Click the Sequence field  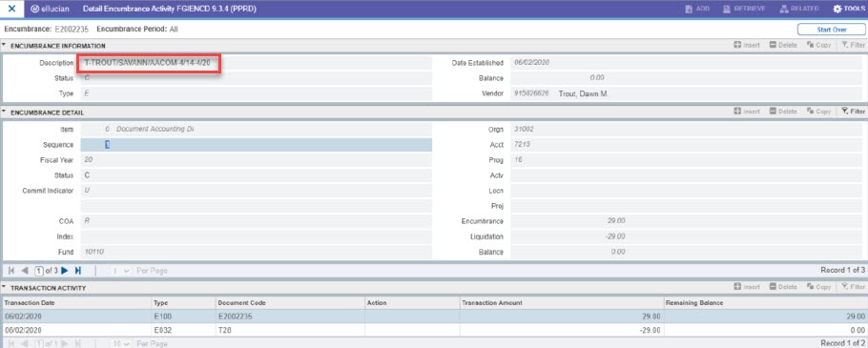(x=257, y=145)
